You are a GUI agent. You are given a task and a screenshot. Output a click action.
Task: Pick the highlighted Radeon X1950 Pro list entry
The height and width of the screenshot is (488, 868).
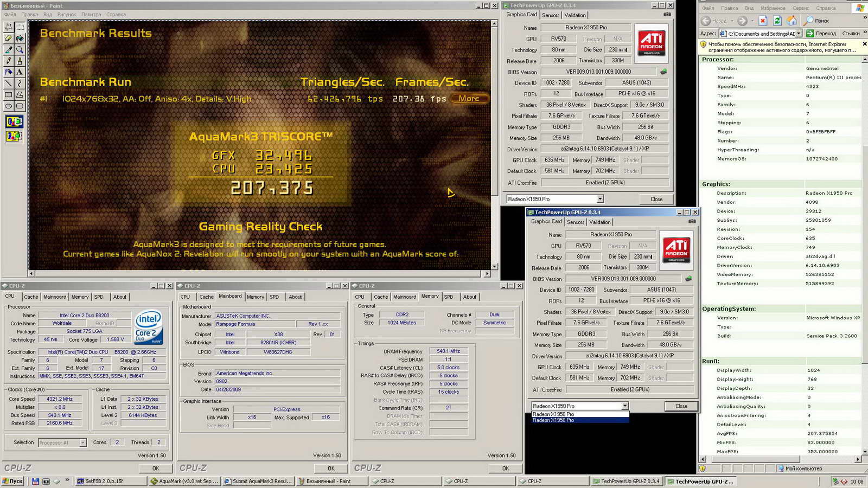(580, 420)
